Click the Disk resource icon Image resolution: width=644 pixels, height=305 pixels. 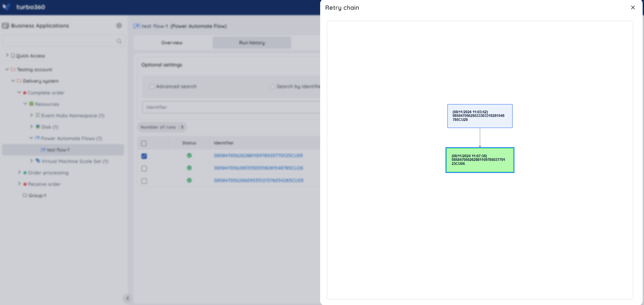pyautogui.click(x=38, y=127)
